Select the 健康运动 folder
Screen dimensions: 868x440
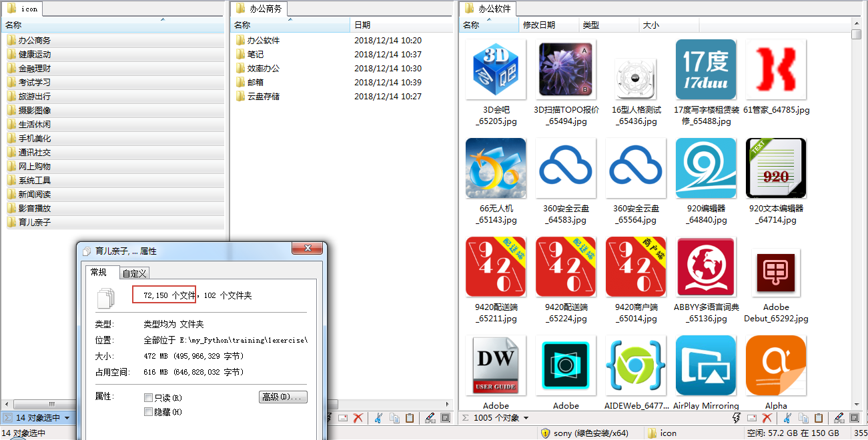(x=115, y=54)
